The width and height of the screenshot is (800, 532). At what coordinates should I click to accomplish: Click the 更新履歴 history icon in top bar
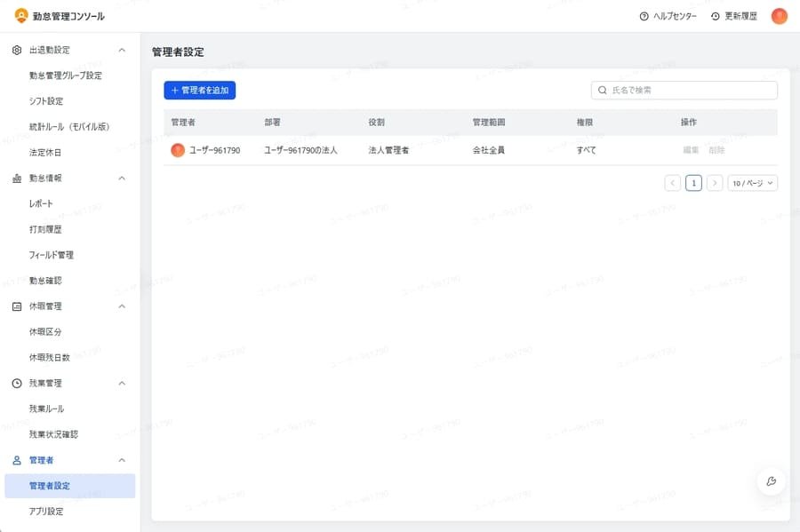coord(714,15)
